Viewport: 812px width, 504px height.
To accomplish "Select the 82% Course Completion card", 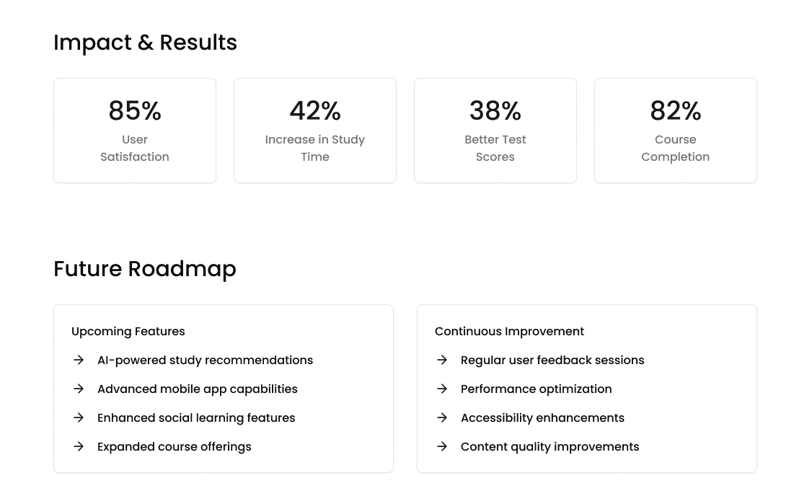I will tap(676, 131).
